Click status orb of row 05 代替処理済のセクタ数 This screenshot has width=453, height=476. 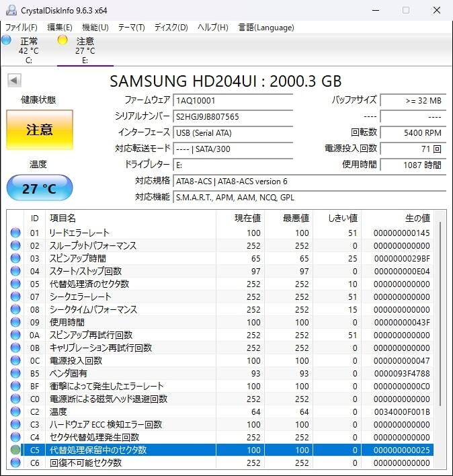pyautogui.click(x=15, y=284)
